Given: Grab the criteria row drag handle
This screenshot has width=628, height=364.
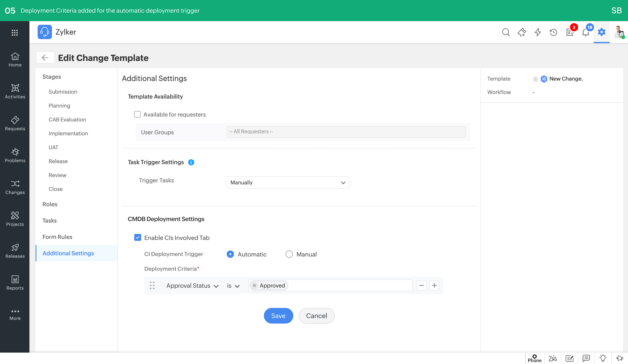Looking at the screenshot, I should tap(152, 286).
